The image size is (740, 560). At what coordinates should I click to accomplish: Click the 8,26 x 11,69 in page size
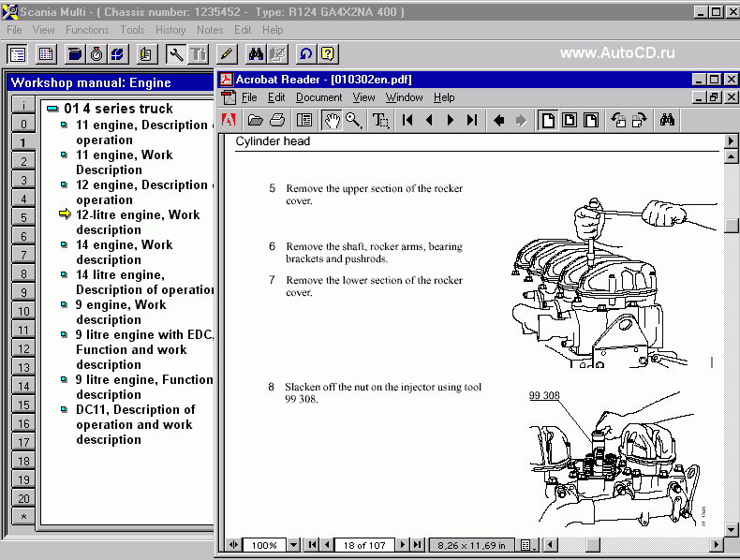(471, 545)
